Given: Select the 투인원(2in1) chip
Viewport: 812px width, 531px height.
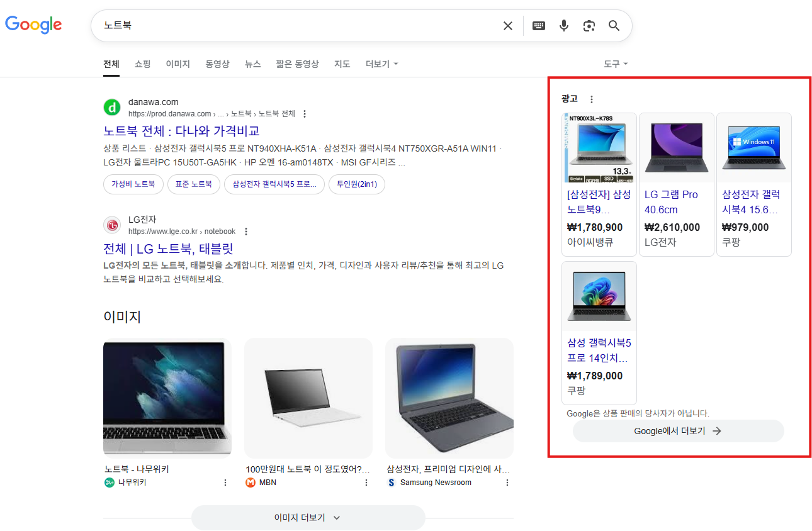Looking at the screenshot, I should [357, 184].
